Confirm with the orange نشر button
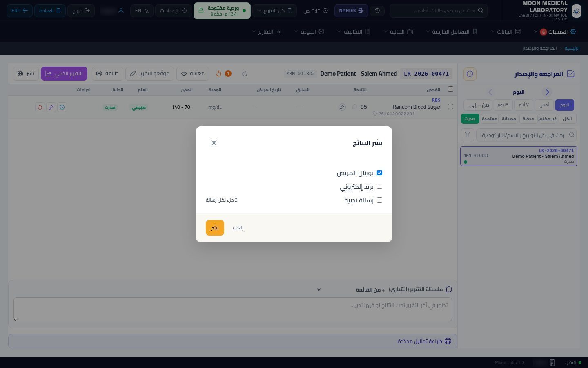Screen dimensions: 588x368 pyautogui.click(x=215, y=228)
